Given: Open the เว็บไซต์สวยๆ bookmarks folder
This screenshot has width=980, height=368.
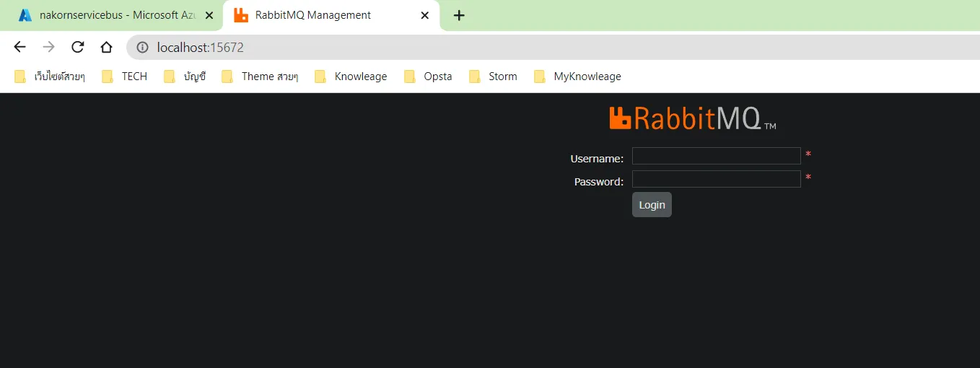Looking at the screenshot, I should click(x=50, y=76).
